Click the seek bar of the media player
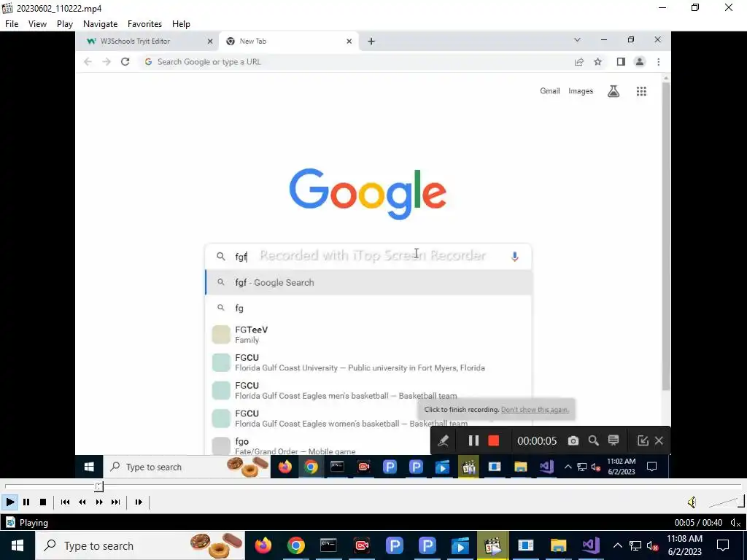 pyautogui.click(x=373, y=486)
